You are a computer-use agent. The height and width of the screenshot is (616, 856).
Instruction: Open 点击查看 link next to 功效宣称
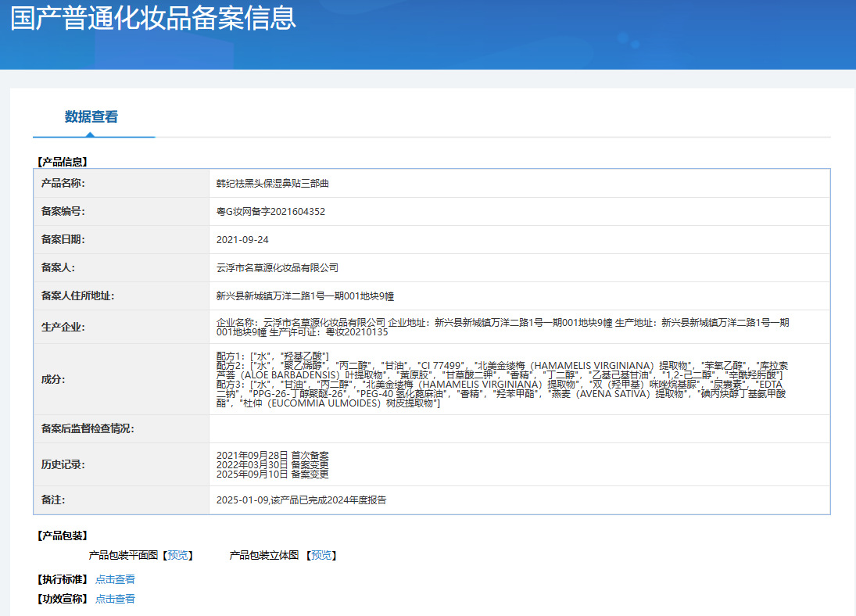pos(115,599)
